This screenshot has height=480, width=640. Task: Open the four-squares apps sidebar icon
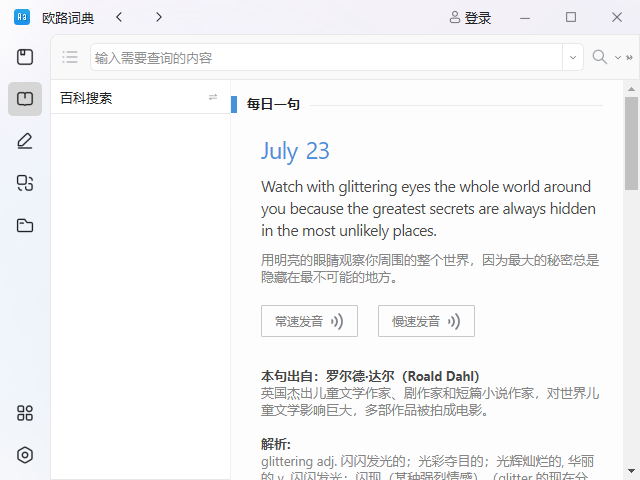click(25, 413)
